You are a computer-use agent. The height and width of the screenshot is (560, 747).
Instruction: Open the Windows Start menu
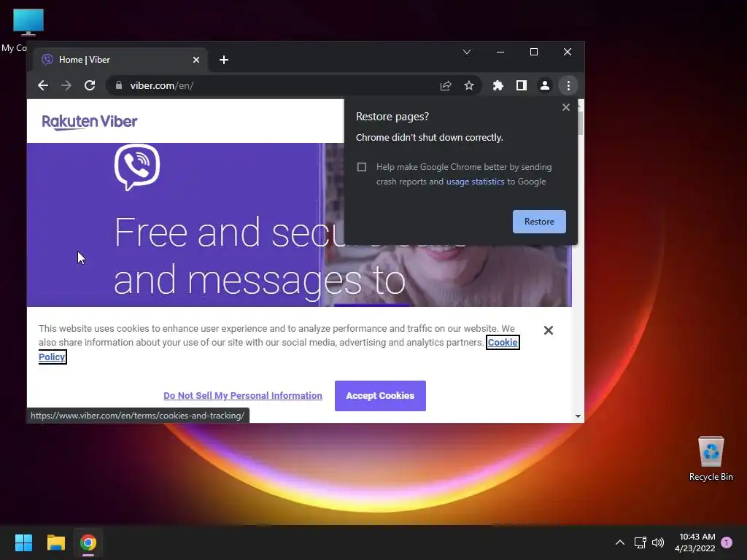point(23,542)
